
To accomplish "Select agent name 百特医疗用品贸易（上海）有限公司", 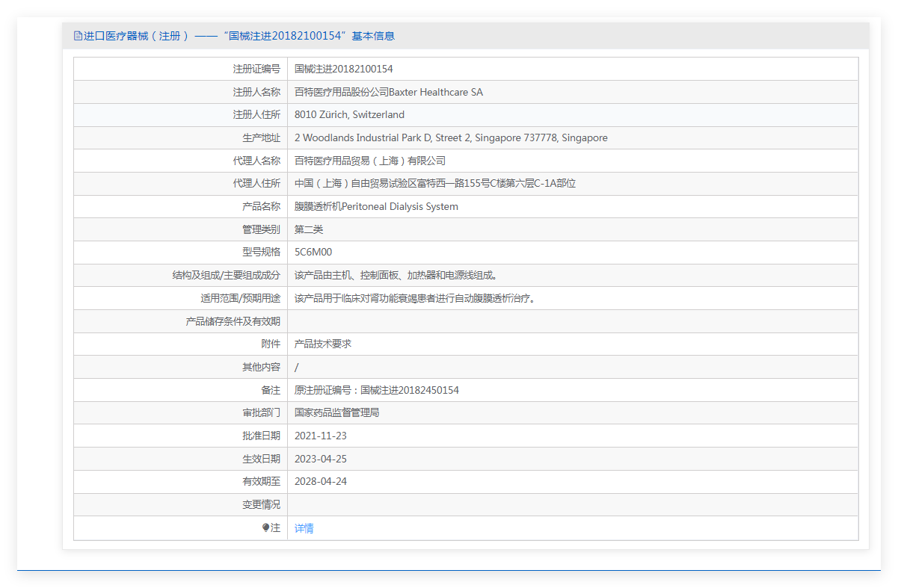I will [x=370, y=161].
